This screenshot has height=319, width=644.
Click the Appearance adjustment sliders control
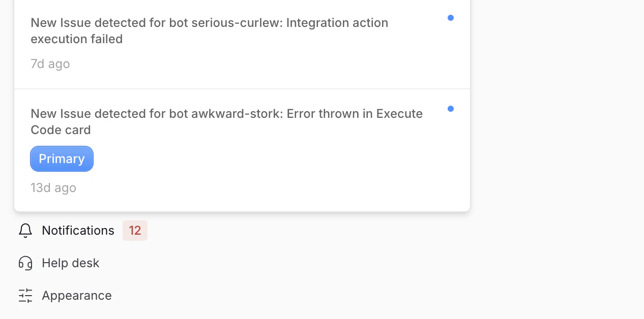tap(25, 296)
